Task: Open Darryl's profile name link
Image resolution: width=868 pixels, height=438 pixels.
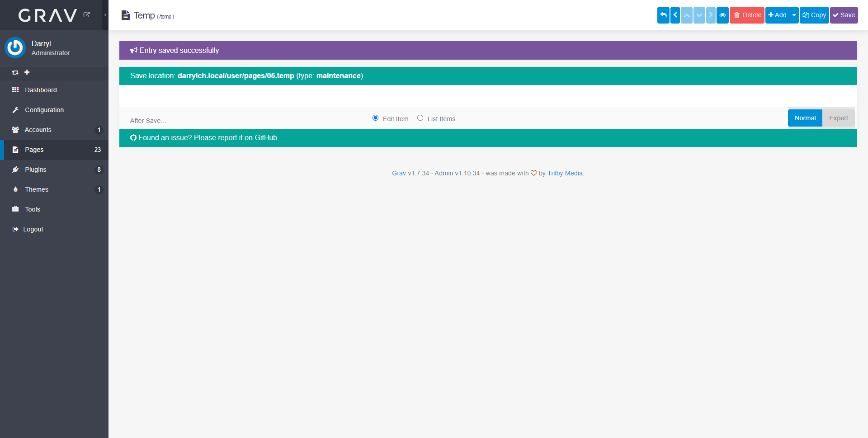Action: (41, 43)
